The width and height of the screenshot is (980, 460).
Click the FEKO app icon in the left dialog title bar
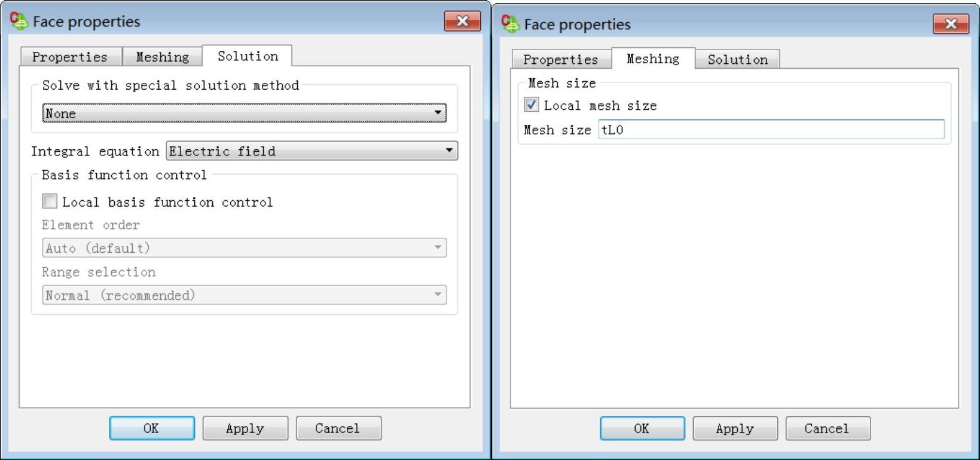pyautogui.click(x=19, y=21)
